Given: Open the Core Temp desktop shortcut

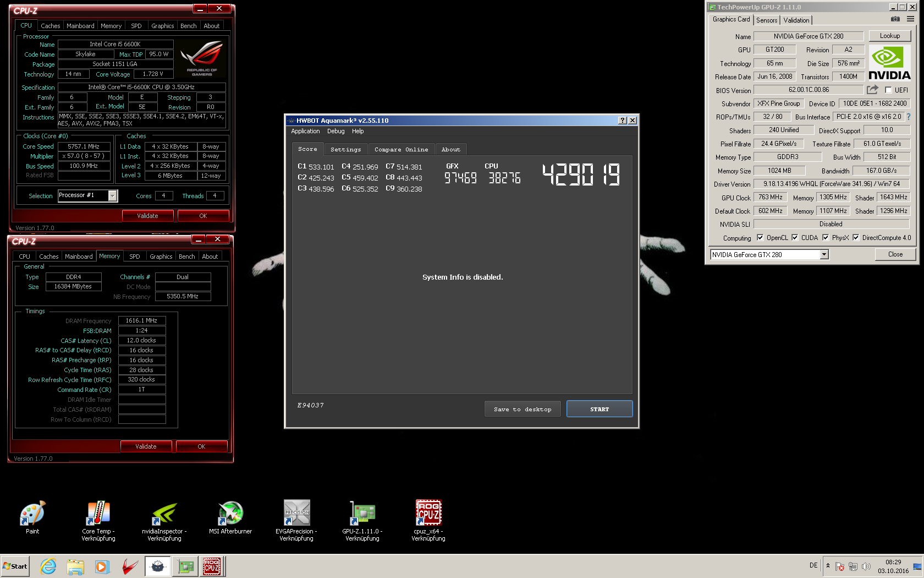Looking at the screenshot, I should tap(98, 521).
